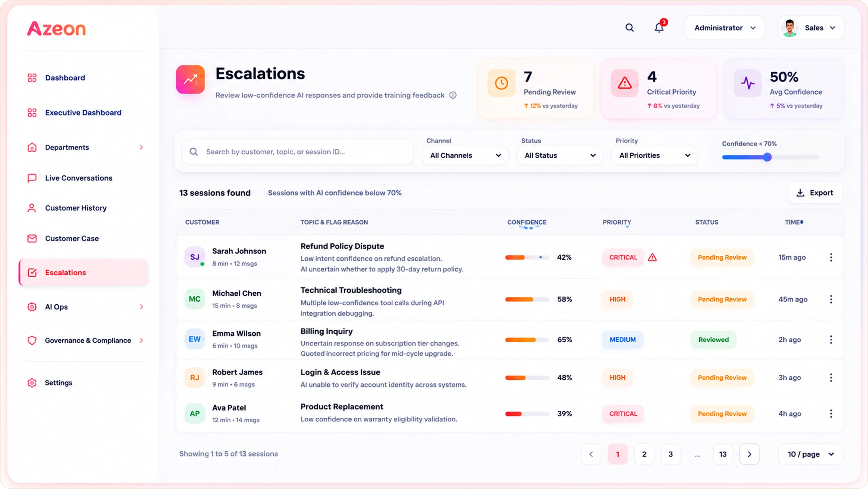The width and height of the screenshot is (868, 489).
Task: Click the Reviewed badge in Emma Wilson row
Action: click(713, 339)
